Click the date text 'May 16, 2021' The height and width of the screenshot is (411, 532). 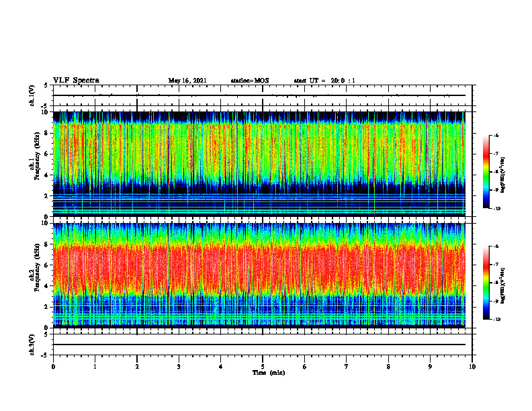(x=187, y=81)
